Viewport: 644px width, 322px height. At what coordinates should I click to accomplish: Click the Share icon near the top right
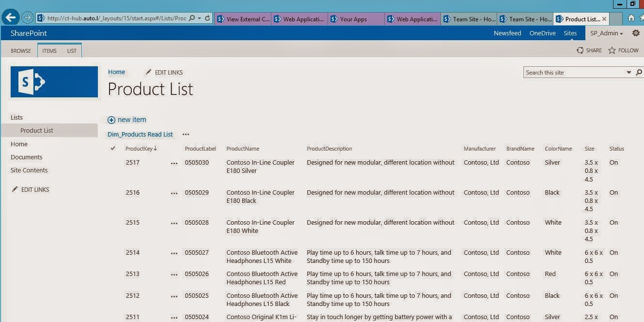(580, 50)
